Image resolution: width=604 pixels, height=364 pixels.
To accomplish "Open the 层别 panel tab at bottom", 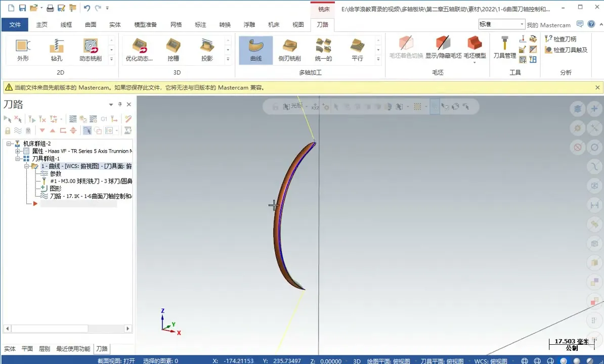I will (44, 348).
